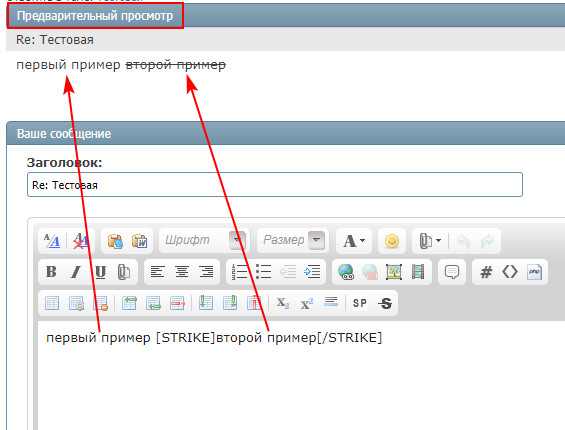565x430 pixels.
Task: Toggle Bold formatting
Action: 52,272
